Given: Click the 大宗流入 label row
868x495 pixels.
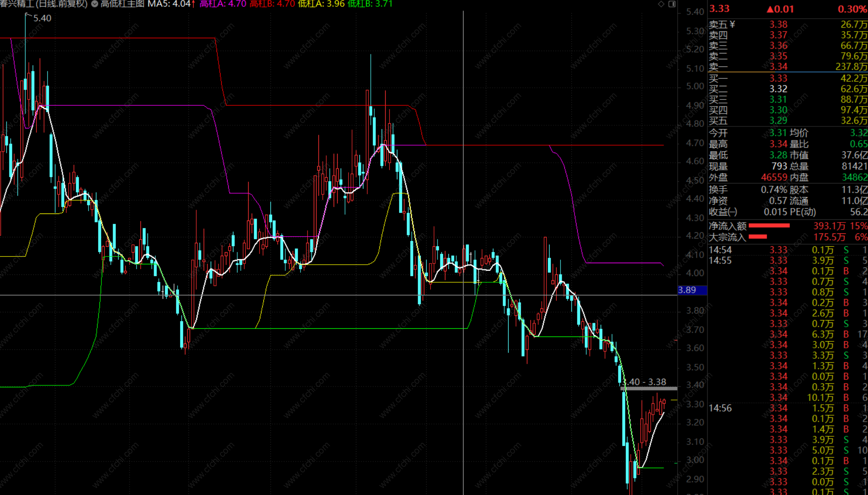Looking at the screenshot, I should click(727, 237).
